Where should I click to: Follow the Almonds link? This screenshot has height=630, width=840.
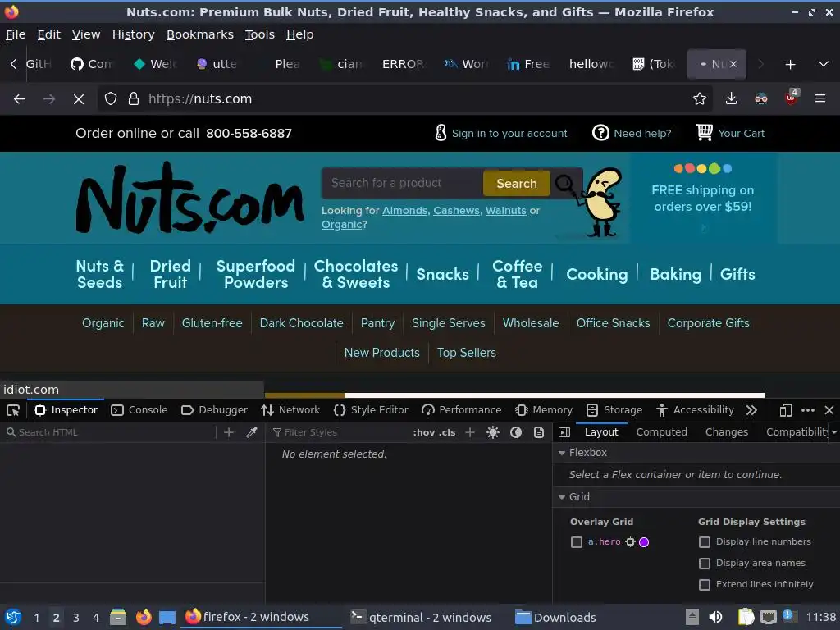click(404, 211)
